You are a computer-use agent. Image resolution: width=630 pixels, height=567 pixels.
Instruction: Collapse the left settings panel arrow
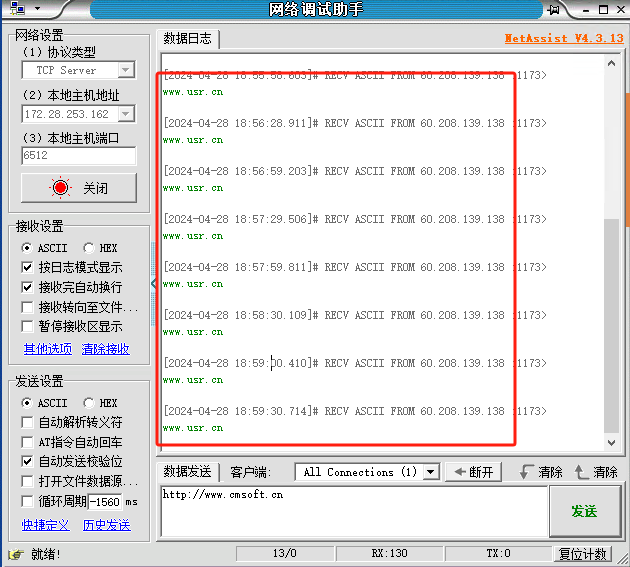pos(153,284)
